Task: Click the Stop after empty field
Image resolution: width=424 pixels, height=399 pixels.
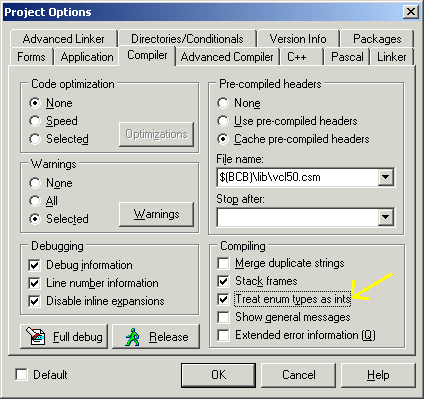Action: click(x=298, y=217)
